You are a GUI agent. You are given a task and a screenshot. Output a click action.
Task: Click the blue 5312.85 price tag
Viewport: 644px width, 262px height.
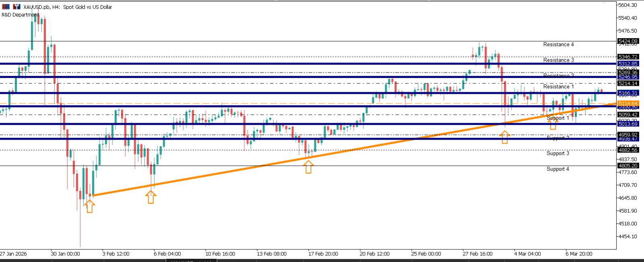(x=628, y=64)
